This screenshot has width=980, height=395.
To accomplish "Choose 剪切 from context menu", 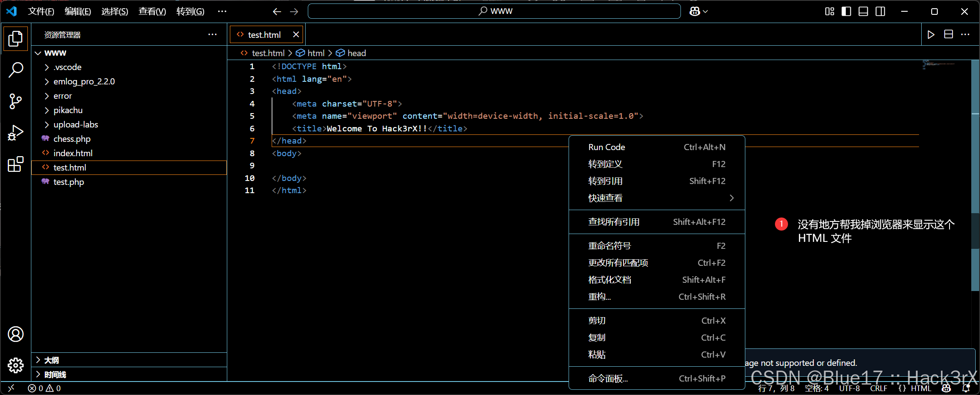I will click(657, 321).
